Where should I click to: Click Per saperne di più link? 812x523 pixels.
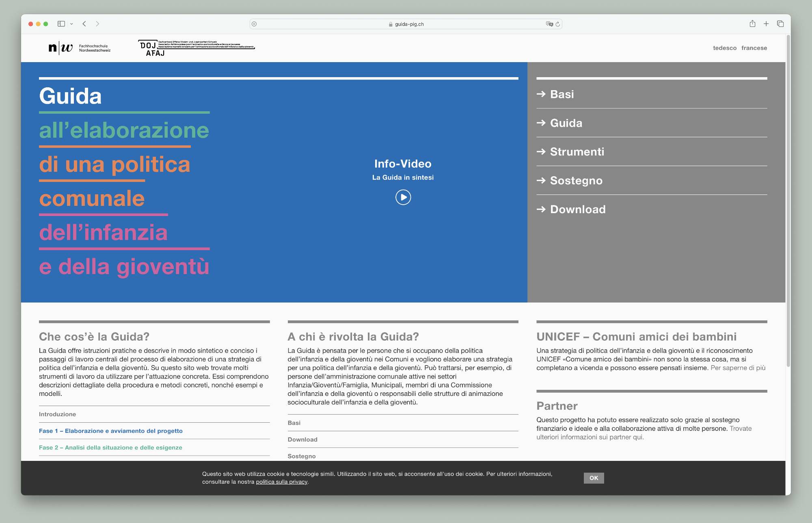tap(738, 368)
